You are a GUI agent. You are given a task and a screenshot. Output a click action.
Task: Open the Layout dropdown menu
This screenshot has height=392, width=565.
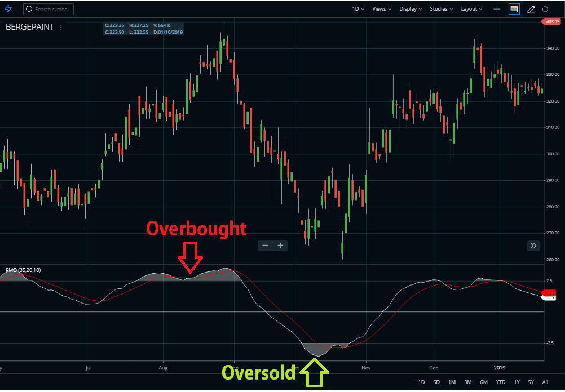(x=471, y=9)
